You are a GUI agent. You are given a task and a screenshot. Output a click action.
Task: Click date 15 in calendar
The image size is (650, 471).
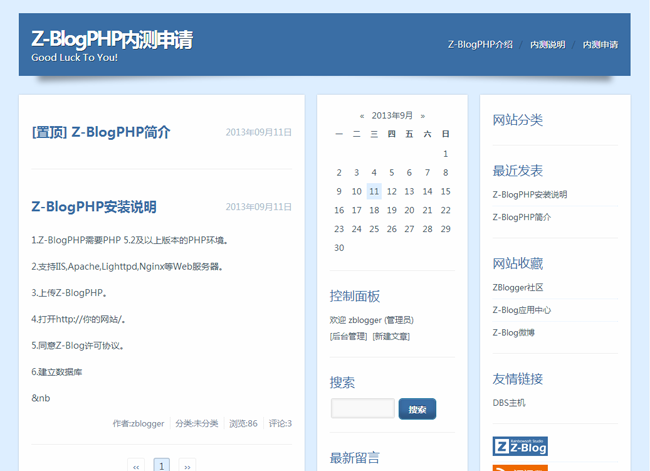pyautogui.click(x=446, y=192)
